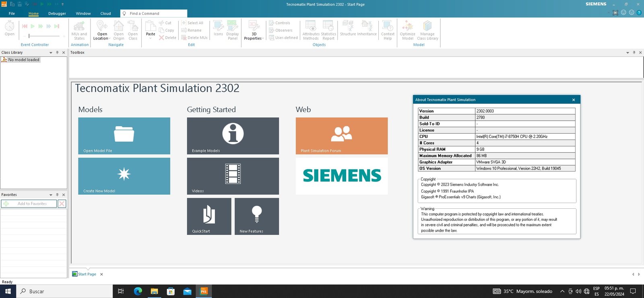Click Select All in the ribbon
Image resolution: width=644 pixels, height=298 pixels.
coord(192,23)
